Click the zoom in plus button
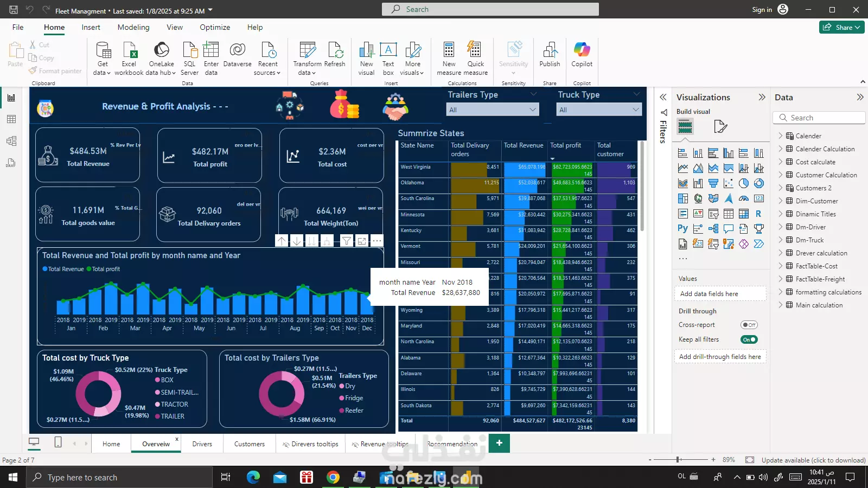This screenshot has height=488, width=868. 713,459
